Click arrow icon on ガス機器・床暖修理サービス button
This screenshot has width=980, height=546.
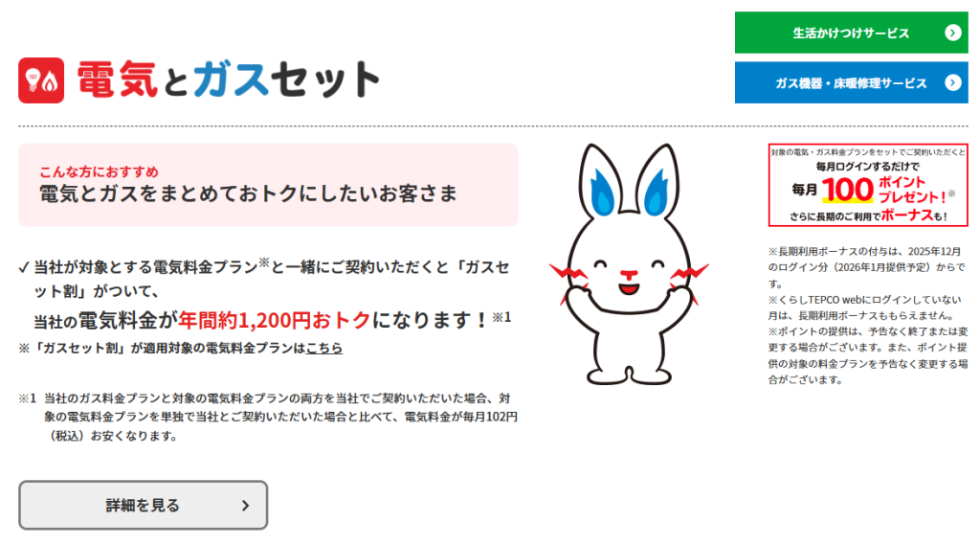pos(951,82)
